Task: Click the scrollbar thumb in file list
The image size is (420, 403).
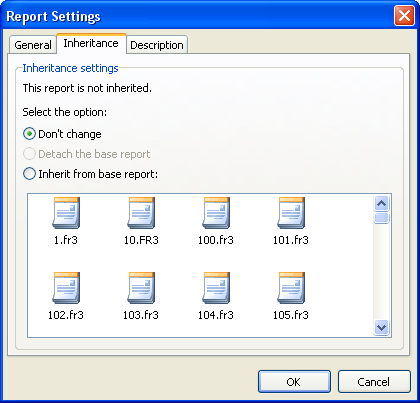Action: (381, 218)
